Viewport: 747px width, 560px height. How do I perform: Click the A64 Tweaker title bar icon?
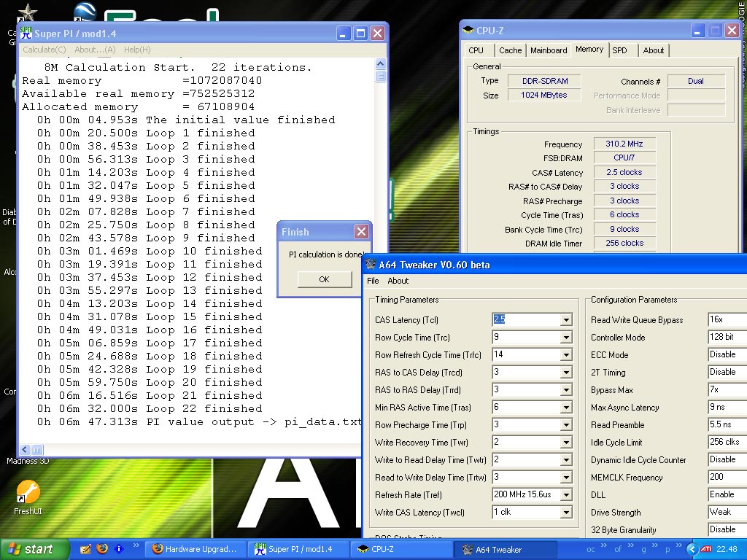(x=370, y=264)
